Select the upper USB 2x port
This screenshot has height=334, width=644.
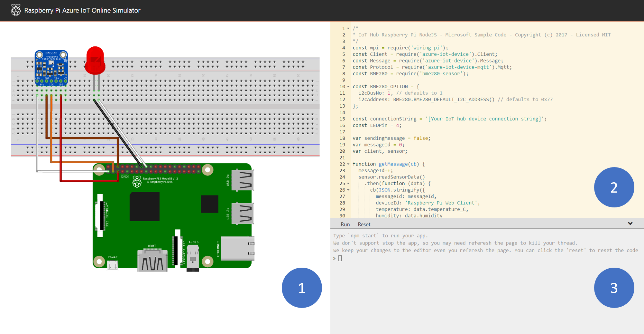tap(242, 180)
